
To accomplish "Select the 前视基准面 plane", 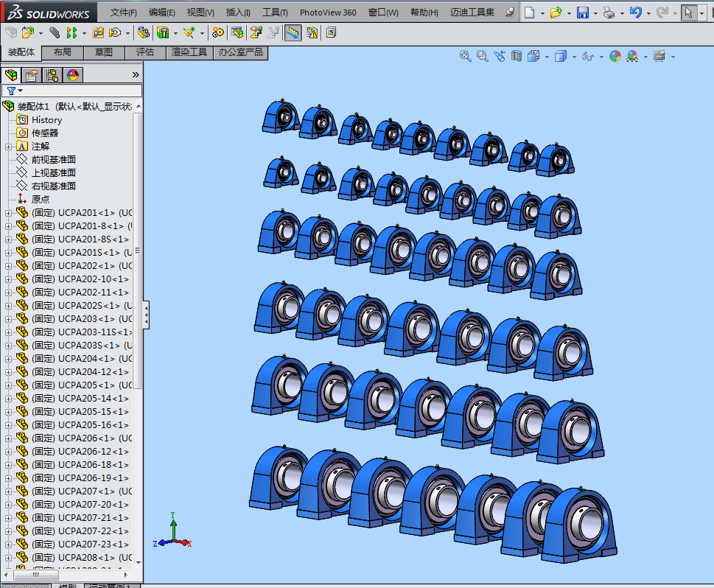I will [x=53, y=160].
